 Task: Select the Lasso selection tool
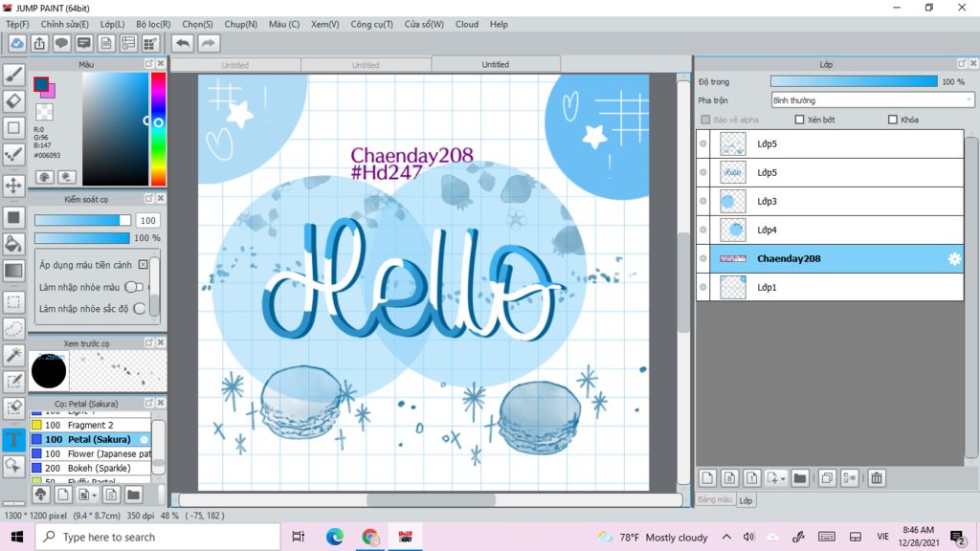pos(13,329)
